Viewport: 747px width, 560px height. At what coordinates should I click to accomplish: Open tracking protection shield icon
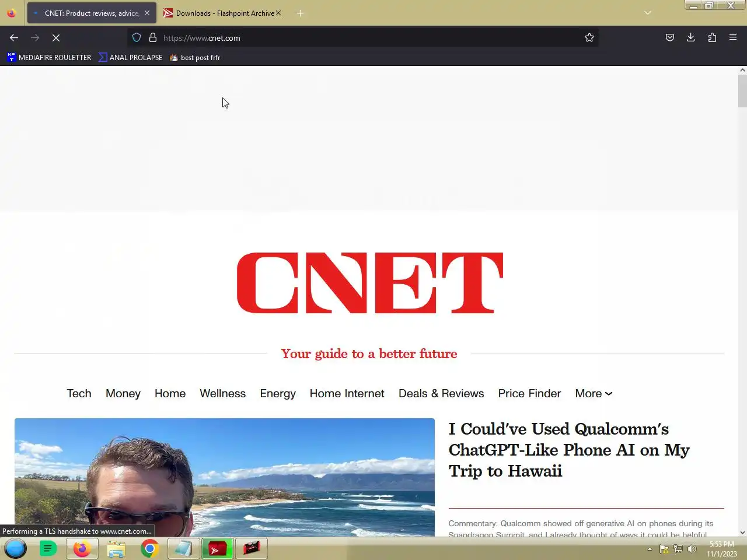[137, 38]
